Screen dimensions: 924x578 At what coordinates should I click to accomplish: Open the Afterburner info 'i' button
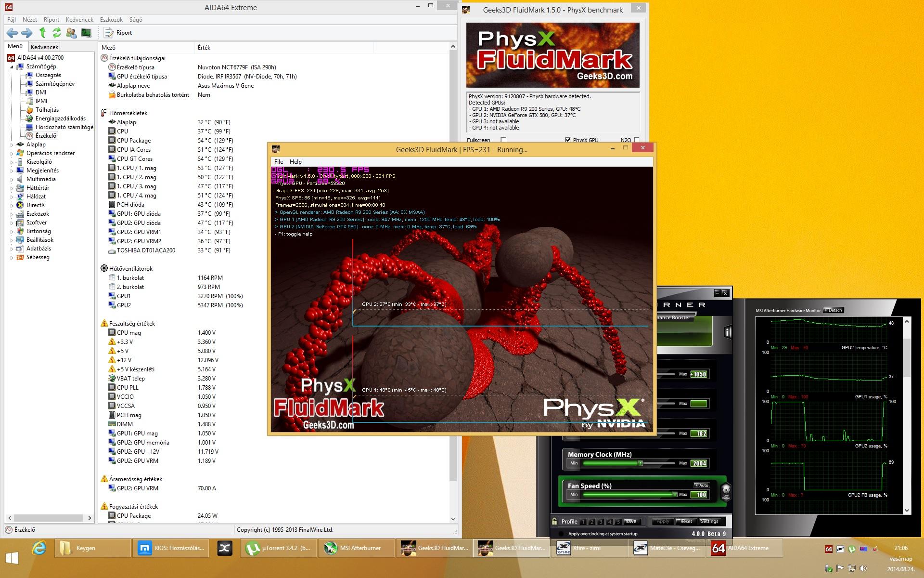click(x=728, y=332)
